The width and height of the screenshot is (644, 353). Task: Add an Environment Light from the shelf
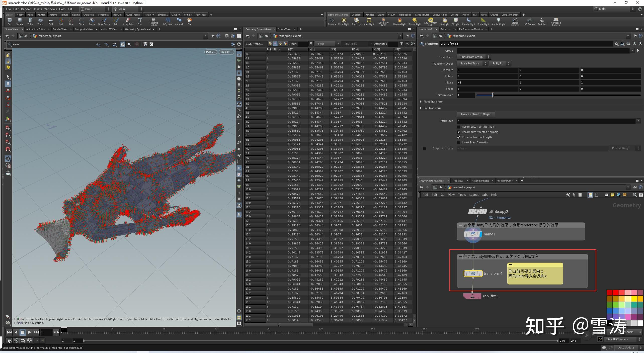431,21
